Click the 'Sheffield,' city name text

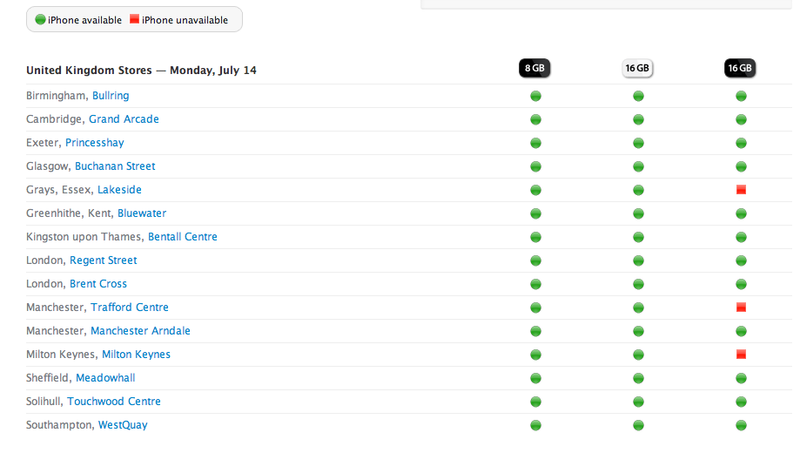click(49, 378)
